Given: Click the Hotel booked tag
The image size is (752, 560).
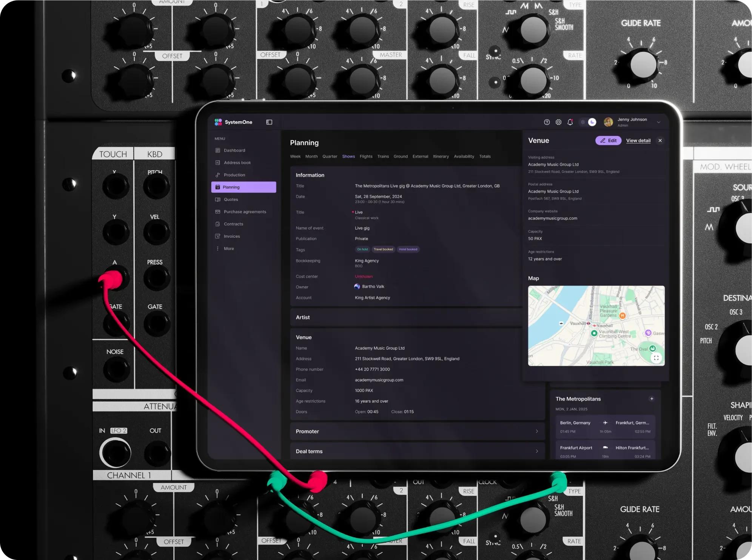Looking at the screenshot, I should click(x=408, y=249).
